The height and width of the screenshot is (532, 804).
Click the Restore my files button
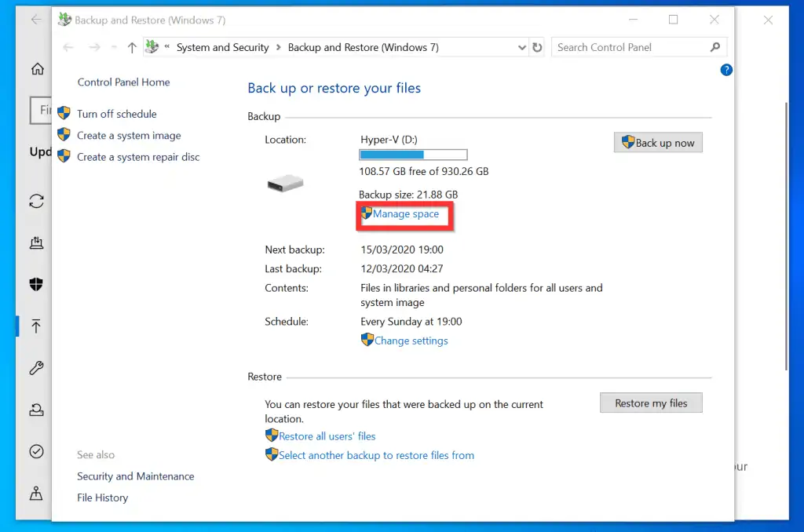[x=651, y=403]
